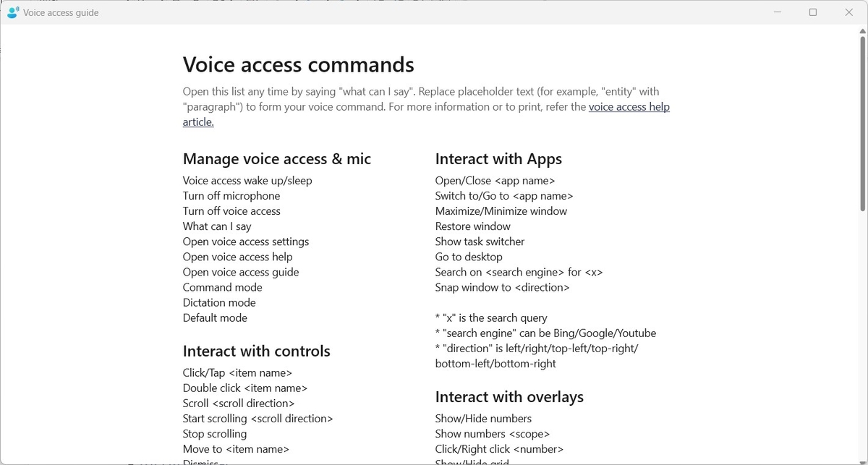Open the voice access help article link
The image size is (868, 465).
[x=629, y=106]
